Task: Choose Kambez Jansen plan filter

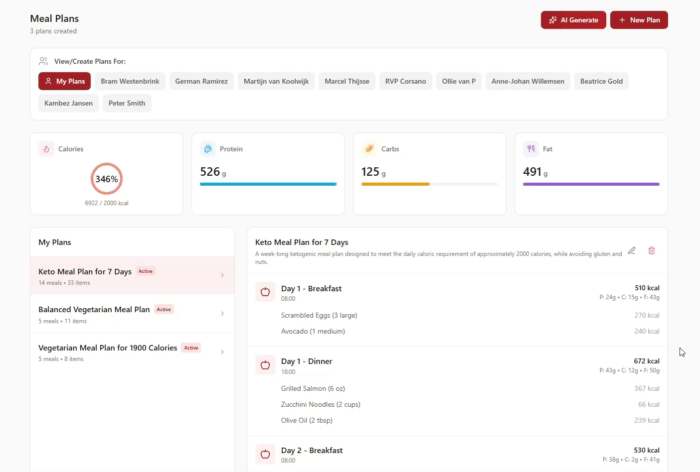Action: coord(67,102)
